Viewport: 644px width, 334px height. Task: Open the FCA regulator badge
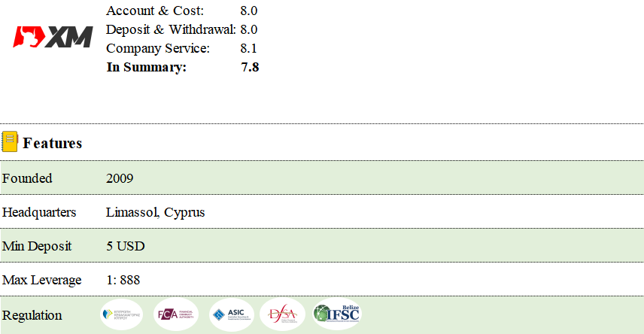pos(176,314)
